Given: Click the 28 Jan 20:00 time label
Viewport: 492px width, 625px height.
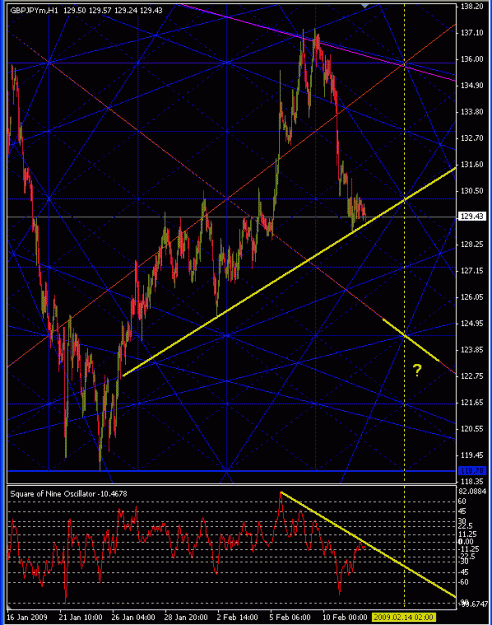Looking at the screenshot, I should [186, 617].
